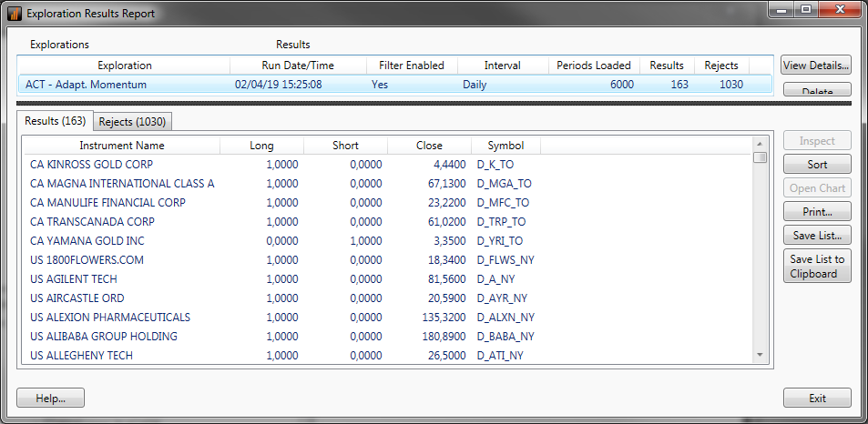Select US ALLEGHENY TECH row
Screen dimensions: 868x424
(x=387, y=356)
